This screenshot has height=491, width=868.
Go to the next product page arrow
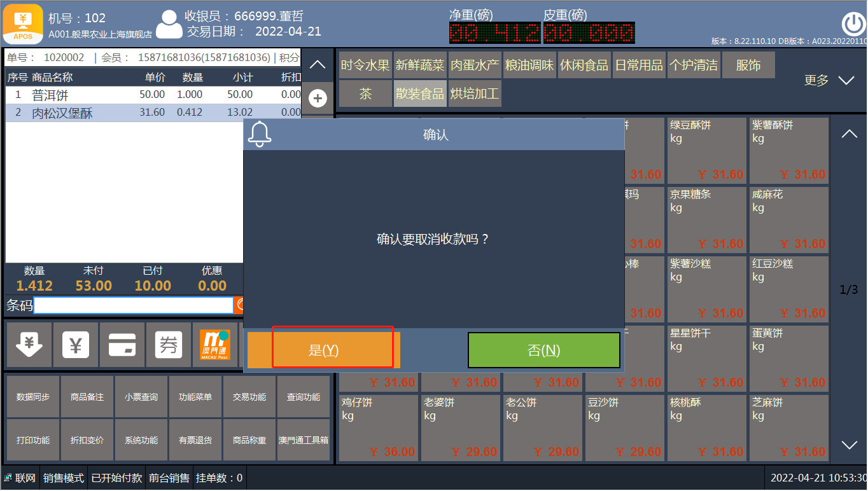(850, 445)
